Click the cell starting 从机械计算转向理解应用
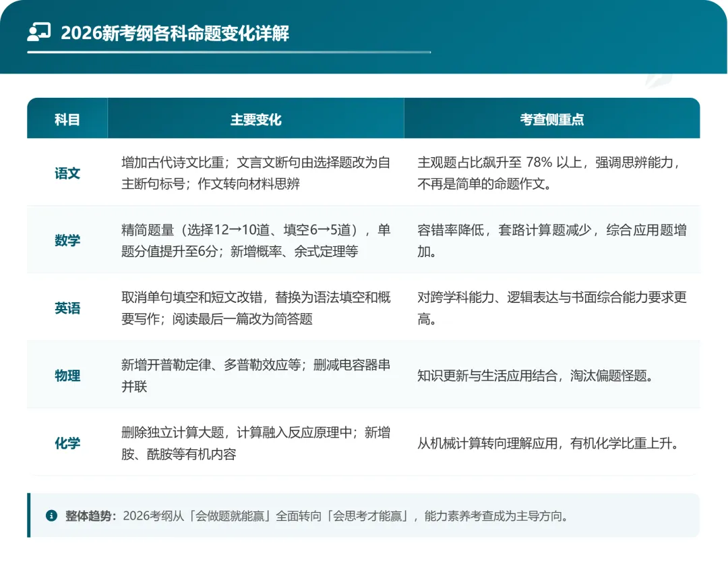The image size is (728, 562). pyautogui.click(x=552, y=443)
